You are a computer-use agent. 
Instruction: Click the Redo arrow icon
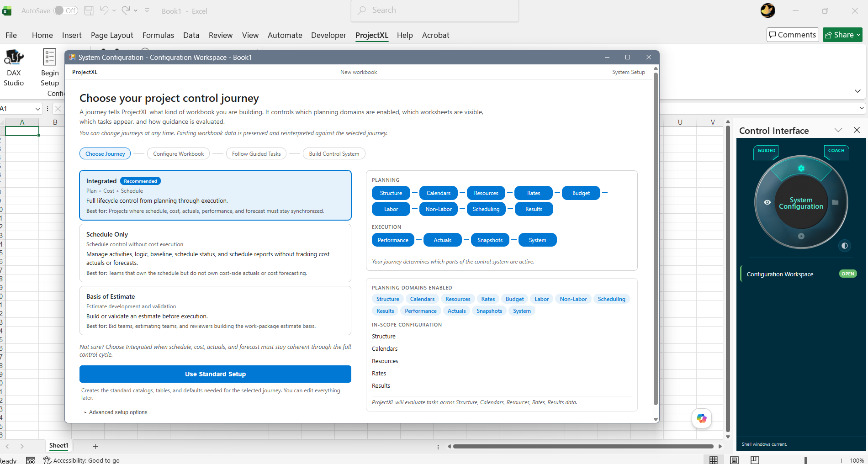click(x=126, y=11)
